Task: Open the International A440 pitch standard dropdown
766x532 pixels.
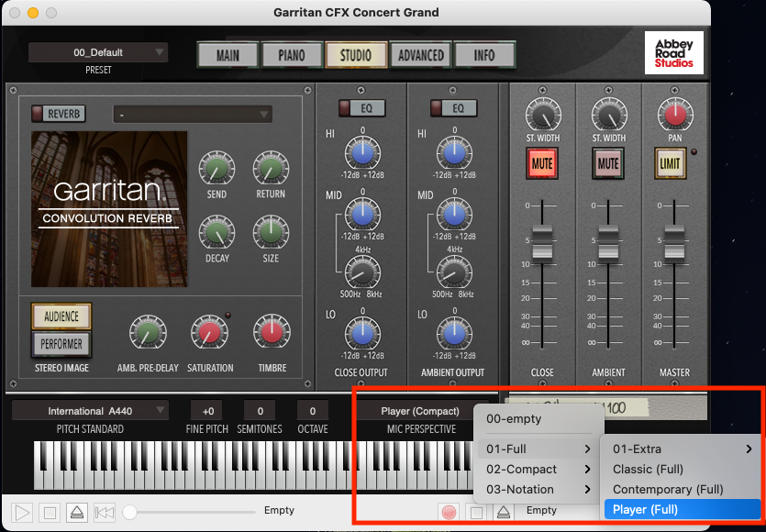Action: [x=90, y=411]
